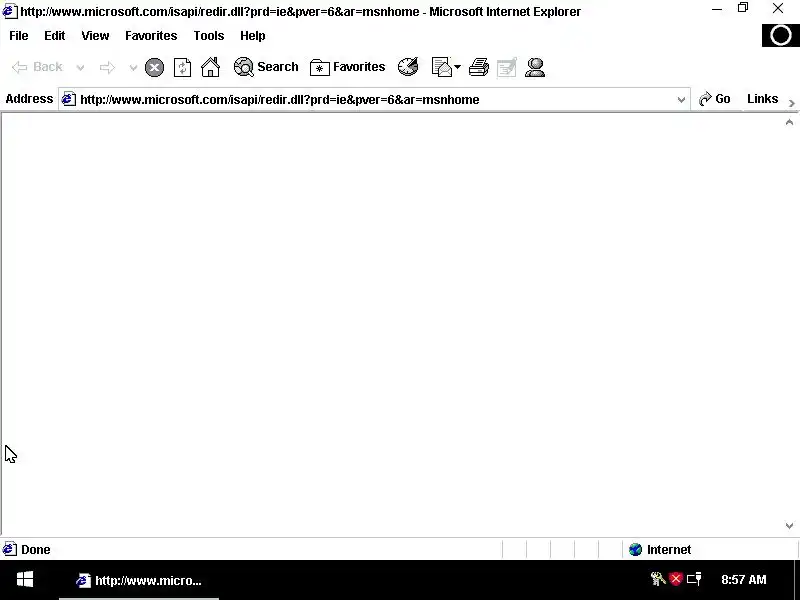
Task: Print the page with the printer icon
Action: (x=479, y=67)
